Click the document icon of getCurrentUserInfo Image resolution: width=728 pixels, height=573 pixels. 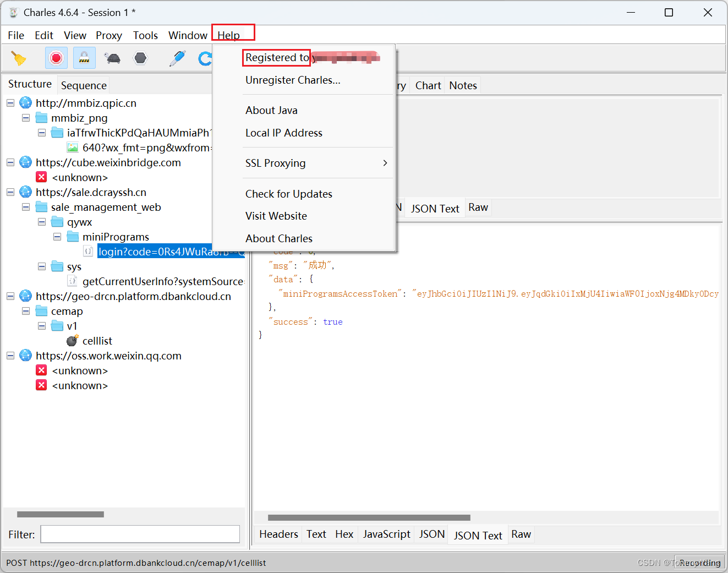click(72, 281)
